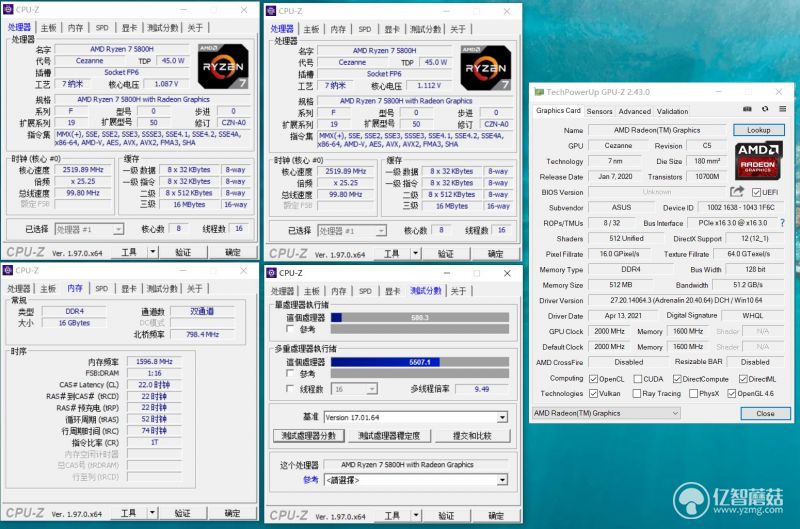Close the benchmark CPU-Z window
Image resolution: width=800 pixels, height=529 pixels.
pos(507,273)
